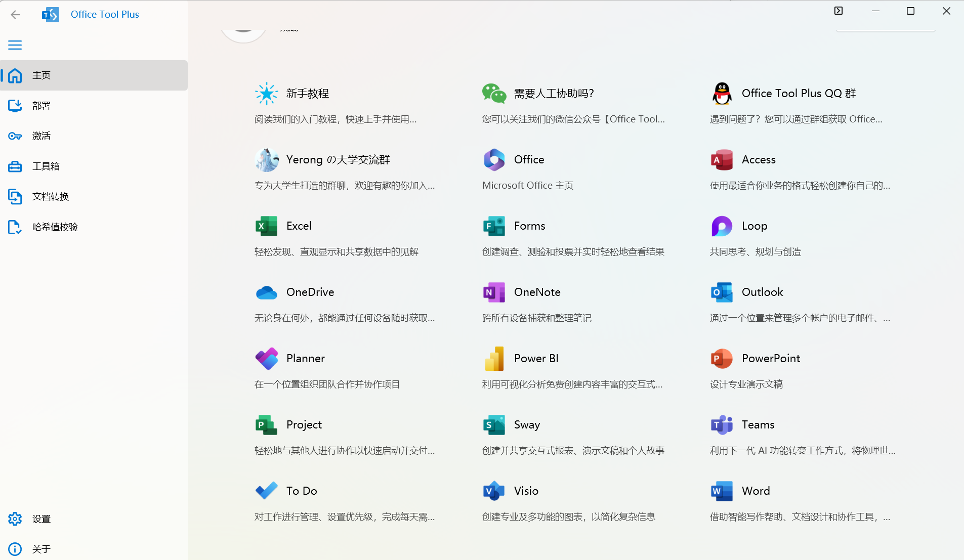Open 需要人工协助吗? link title
This screenshot has width=964, height=560.
[554, 94]
